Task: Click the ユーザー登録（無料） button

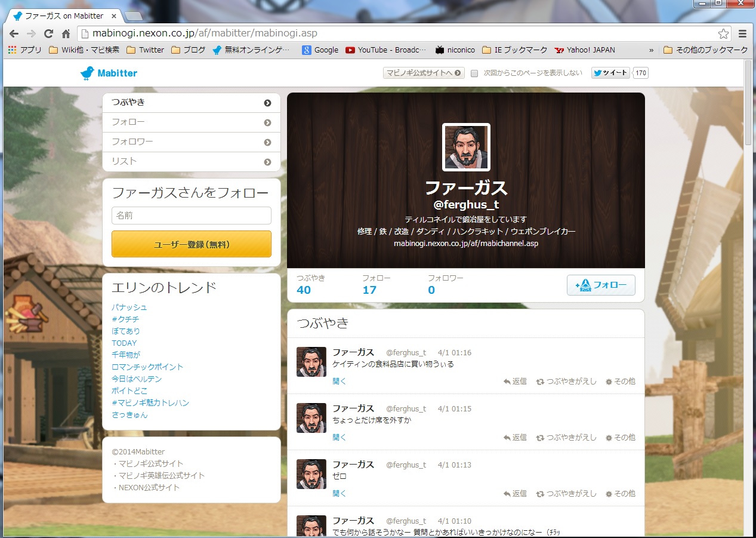Action: [192, 244]
